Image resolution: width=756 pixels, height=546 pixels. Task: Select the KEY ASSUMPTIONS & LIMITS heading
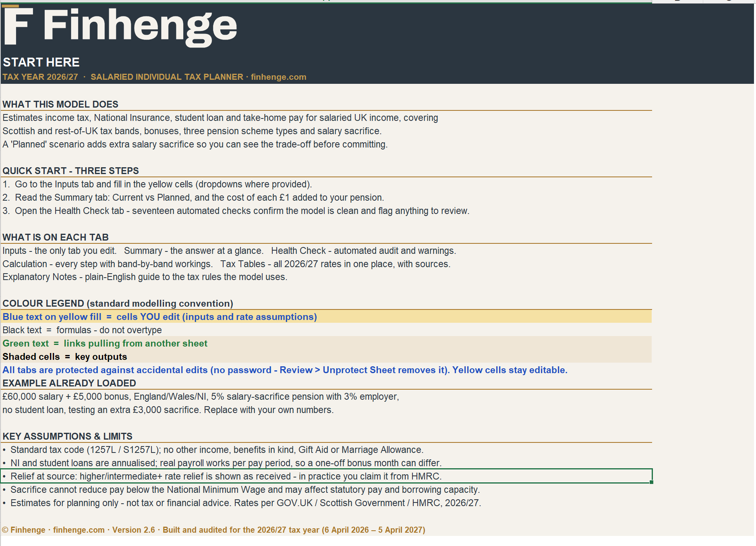tap(67, 436)
